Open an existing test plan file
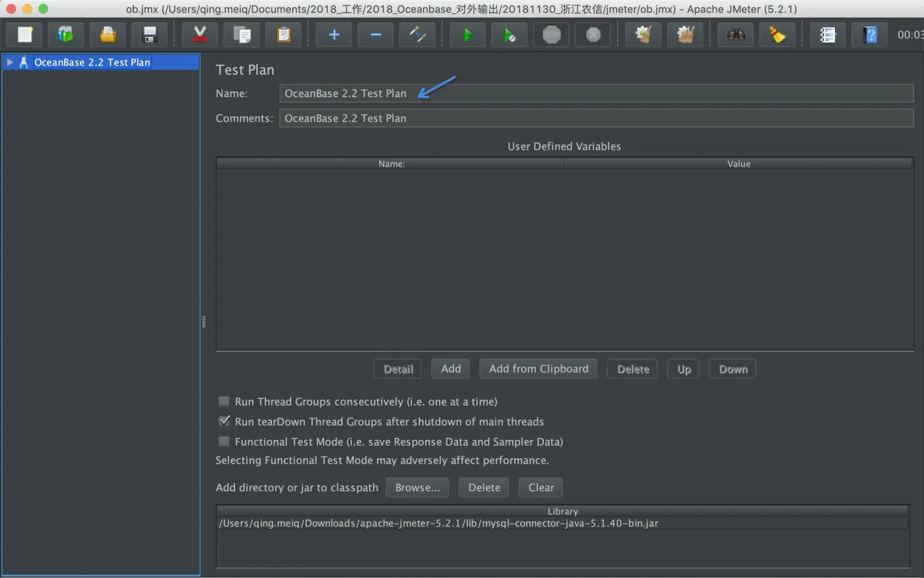This screenshot has height=578, width=924. (108, 34)
